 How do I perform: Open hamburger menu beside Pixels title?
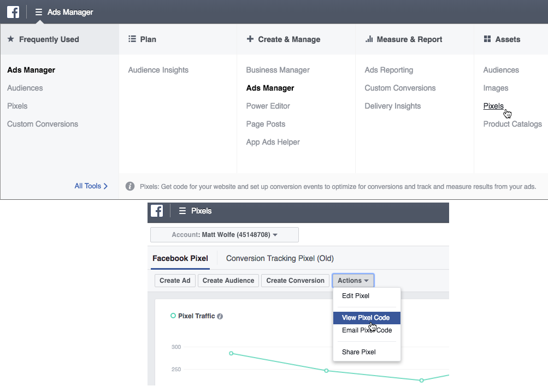[x=182, y=211]
